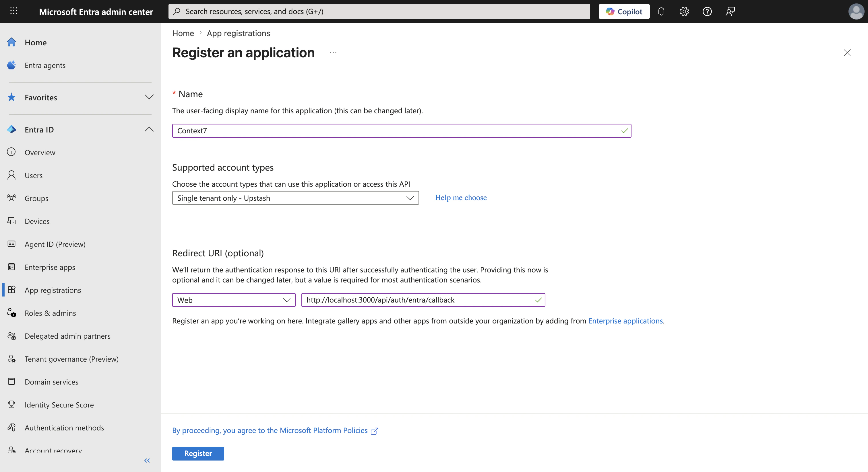Viewport: 868px width, 472px height.
Task: Click the Agent ID (Preview) icon
Action: tap(11, 244)
